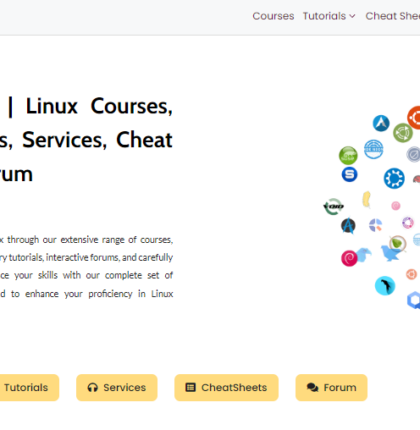Click the Void Linux logo
Viewport: 420px width, 430px height.
(333, 207)
